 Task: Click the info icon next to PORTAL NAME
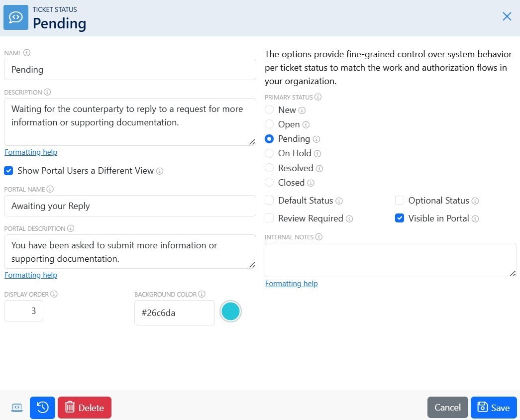[50, 189]
